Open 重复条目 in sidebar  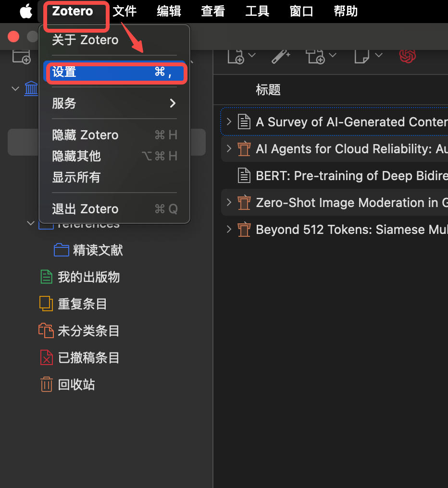[83, 304]
